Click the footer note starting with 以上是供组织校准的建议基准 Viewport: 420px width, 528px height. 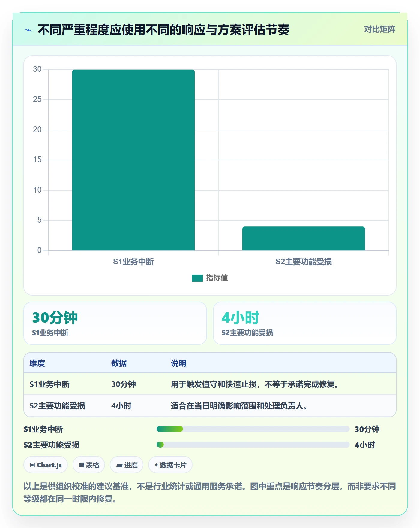(210, 493)
